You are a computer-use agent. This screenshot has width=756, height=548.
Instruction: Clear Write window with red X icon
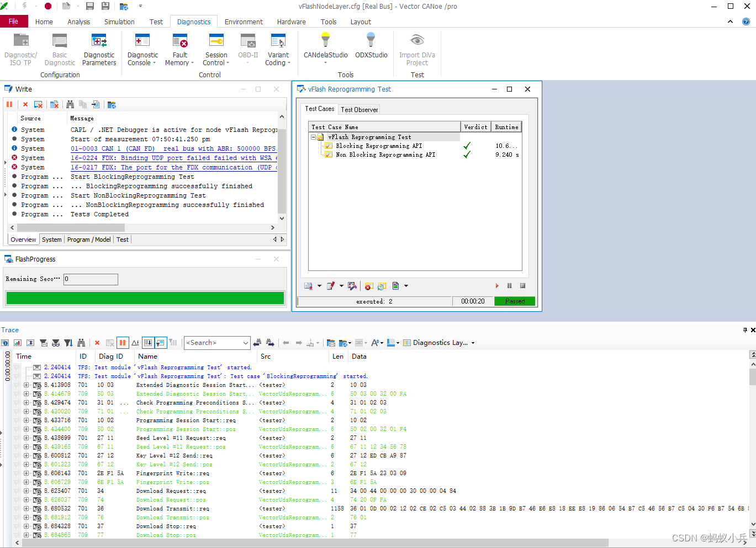click(25, 104)
